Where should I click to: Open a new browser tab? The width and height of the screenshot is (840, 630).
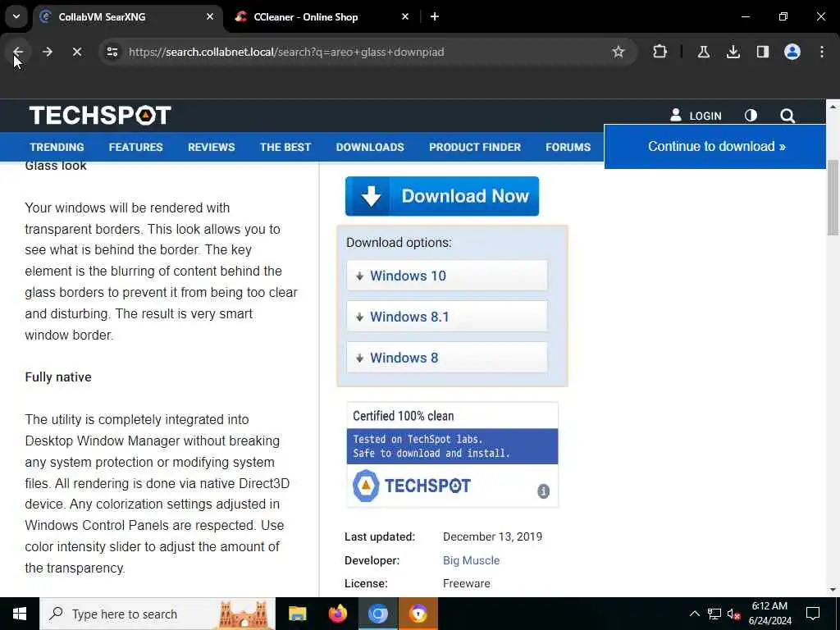tap(435, 16)
